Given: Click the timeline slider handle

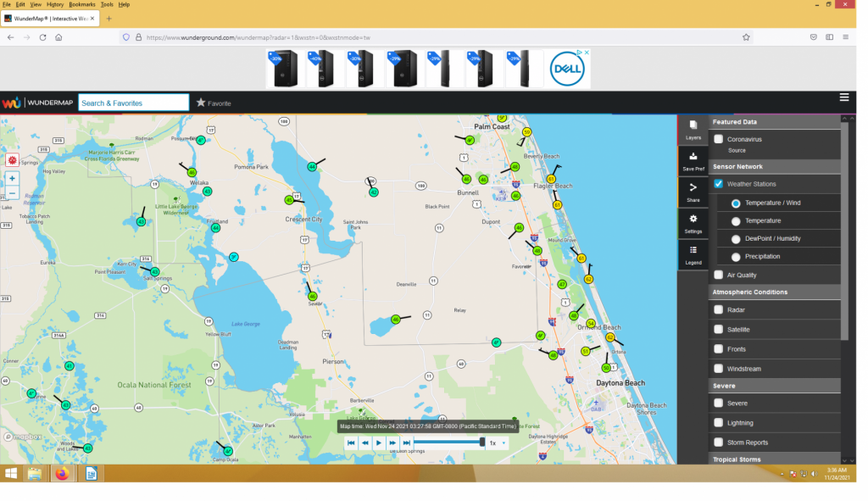Looking at the screenshot, I should [x=482, y=442].
